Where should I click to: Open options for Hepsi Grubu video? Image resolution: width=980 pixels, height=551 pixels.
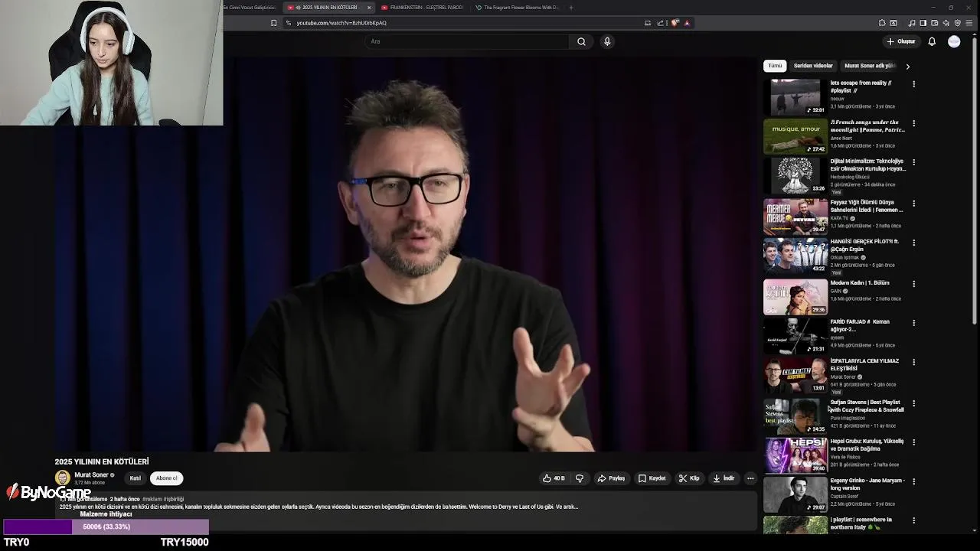click(913, 442)
